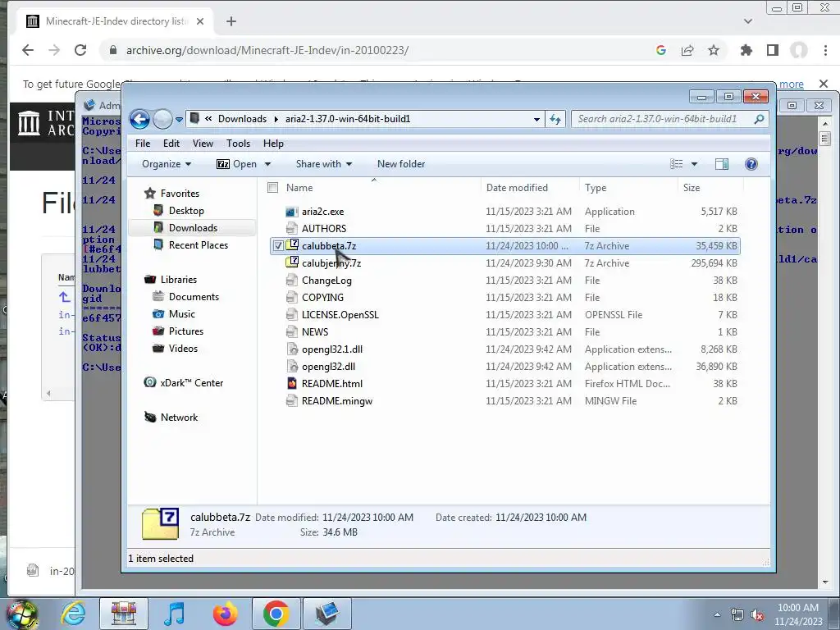The width and height of the screenshot is (840, 630).
Task: Sort files by Name column
Action: pyautogui.click(x=299, y=188)
